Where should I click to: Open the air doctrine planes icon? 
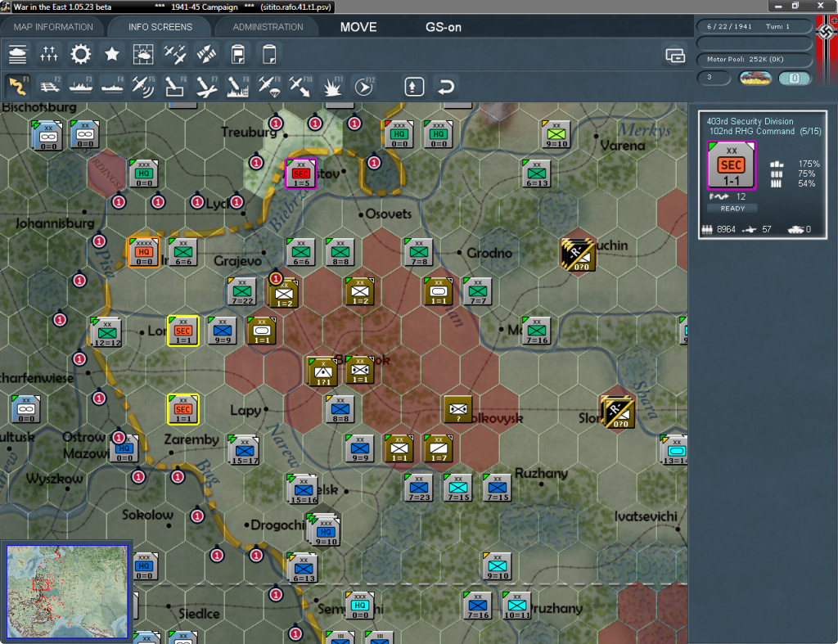tap(175, 54)
